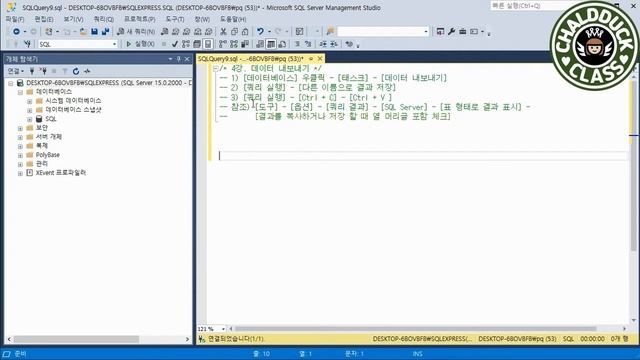640x360 pixels.
Task: Open the 편집(E) menu
Action: [x=44, y=19]
